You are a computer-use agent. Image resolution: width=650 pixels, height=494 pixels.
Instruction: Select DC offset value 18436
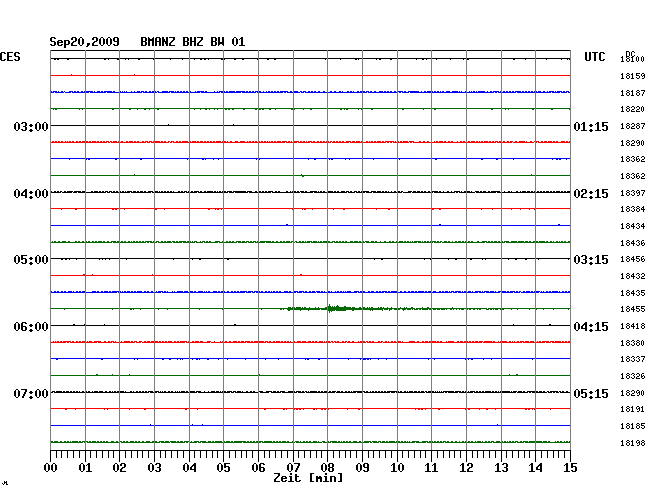coord(633,243)
